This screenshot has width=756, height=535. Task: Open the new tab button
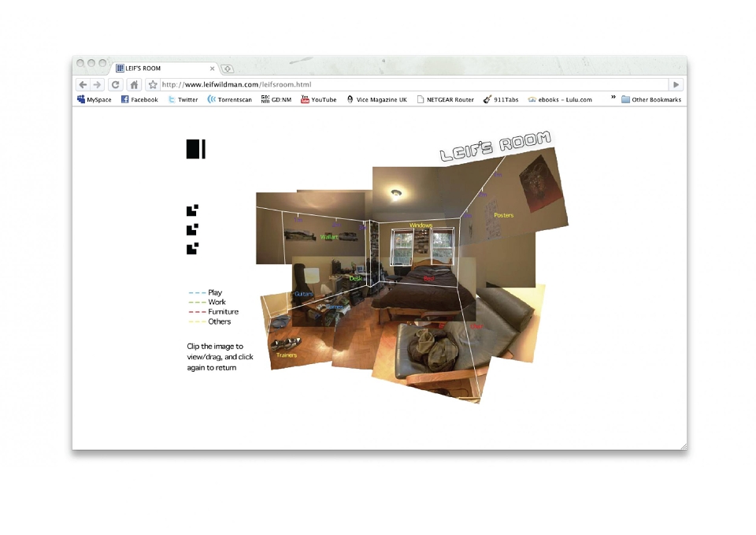pyautogui.click(x=228, y=69)
